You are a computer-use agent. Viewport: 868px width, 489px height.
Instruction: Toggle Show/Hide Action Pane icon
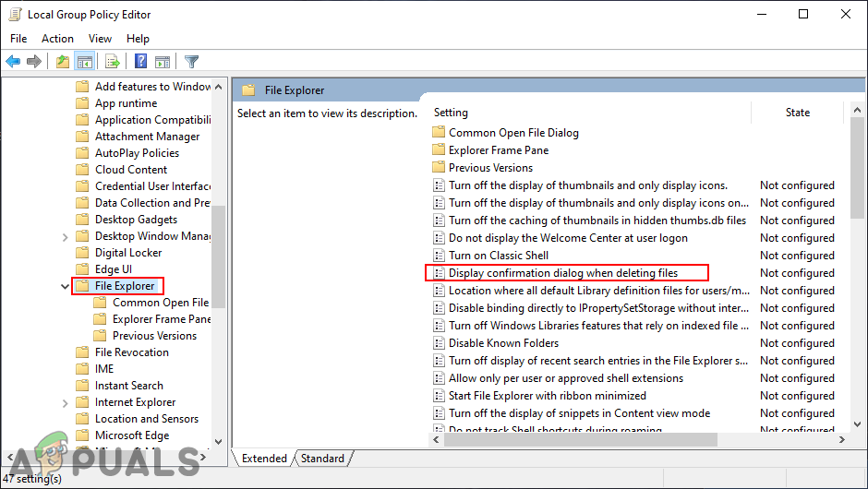point(163,62)
